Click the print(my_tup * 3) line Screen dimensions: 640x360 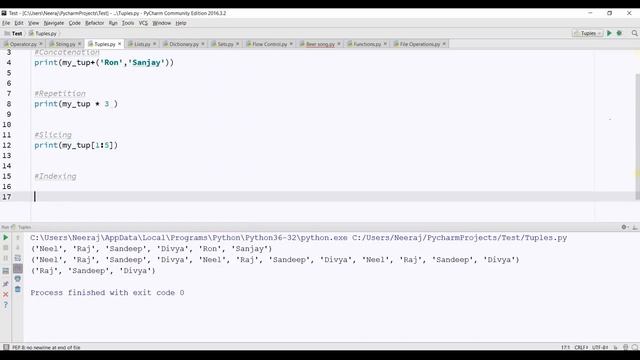click(x=76, y=104)
